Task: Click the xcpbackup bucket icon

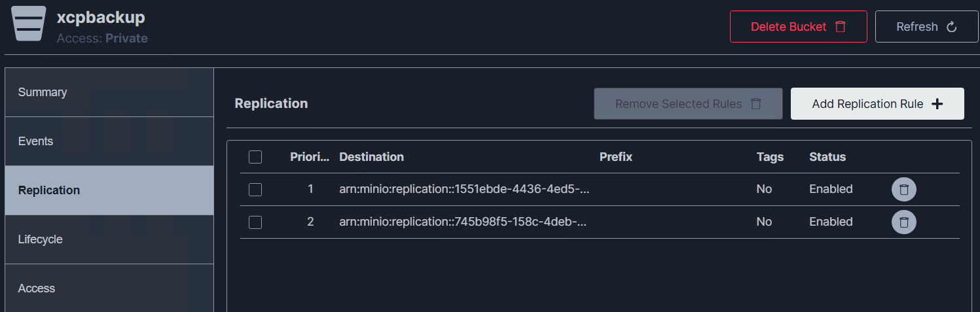Action: point(29,24)
